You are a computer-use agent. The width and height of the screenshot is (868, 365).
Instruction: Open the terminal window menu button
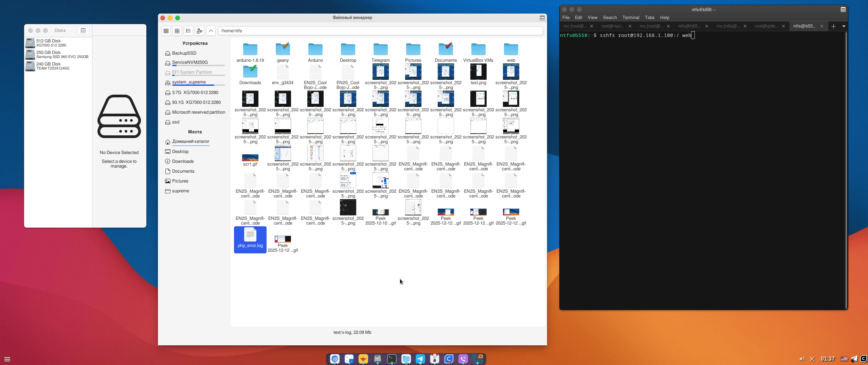coord(843,9)
